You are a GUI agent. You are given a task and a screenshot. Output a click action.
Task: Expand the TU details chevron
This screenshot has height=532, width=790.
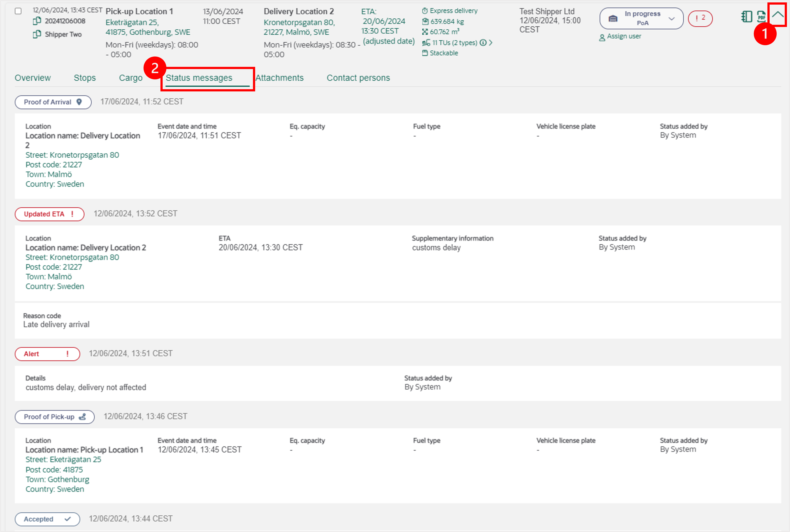click(491, 43)
